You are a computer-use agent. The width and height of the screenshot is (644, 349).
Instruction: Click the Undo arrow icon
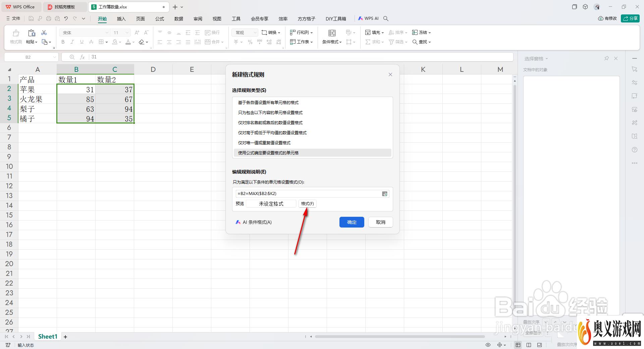pos(66,18)
